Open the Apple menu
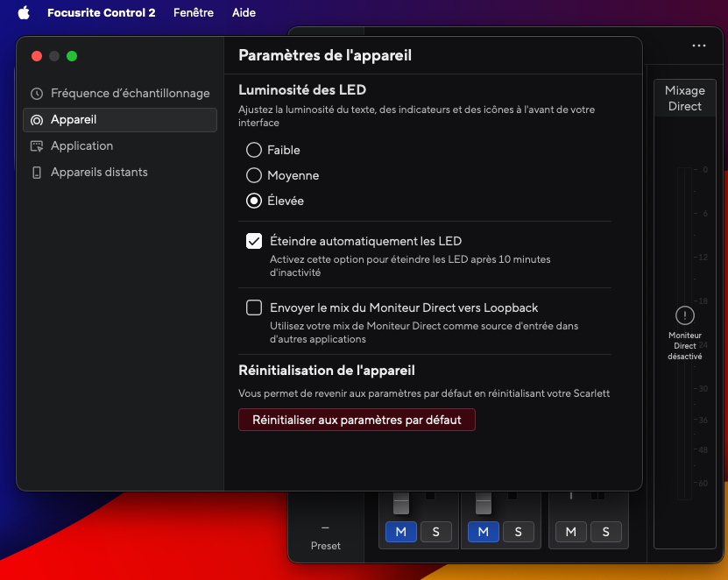This screenshot has height=580, width=728. [x=24, y=13]
